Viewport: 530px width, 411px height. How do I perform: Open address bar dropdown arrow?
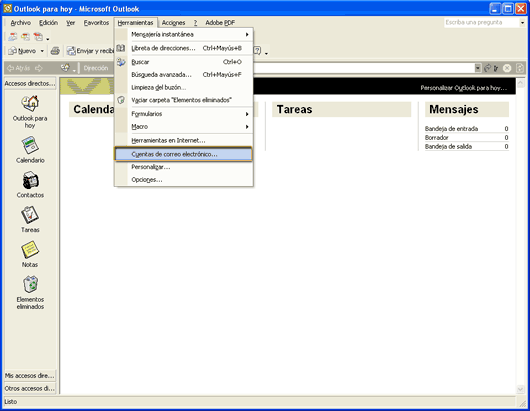(x=478, y=68)
